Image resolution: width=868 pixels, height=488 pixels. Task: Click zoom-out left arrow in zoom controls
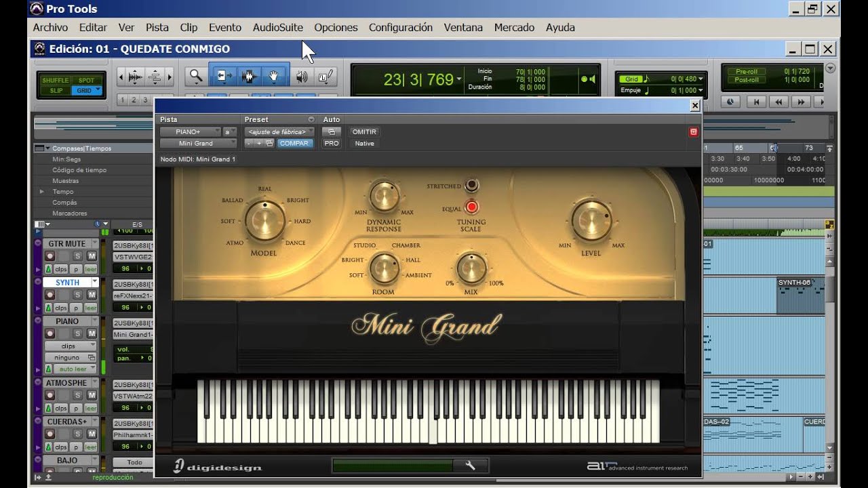(121, 77)
